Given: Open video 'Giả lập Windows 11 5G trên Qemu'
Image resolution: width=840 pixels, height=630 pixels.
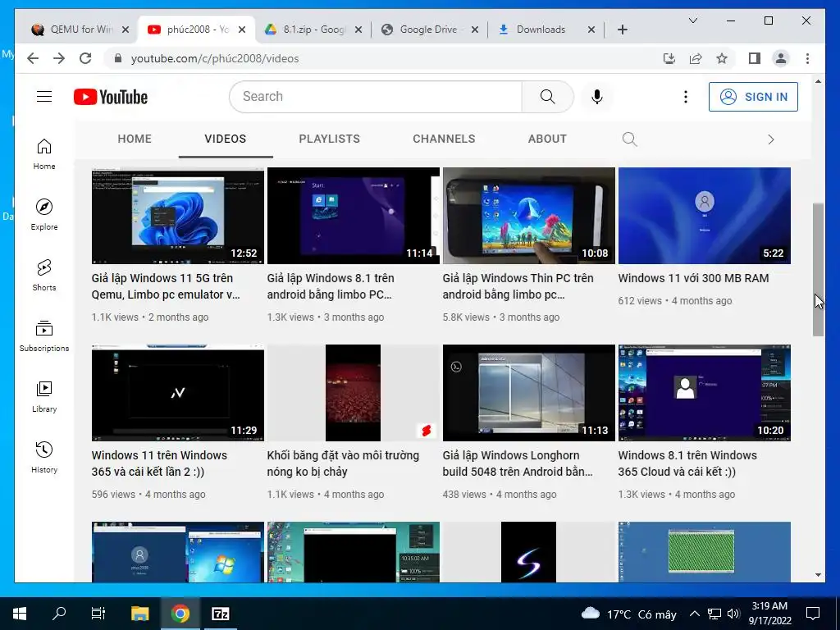Looking at the screenshot, I should click(x=166, y=286).
